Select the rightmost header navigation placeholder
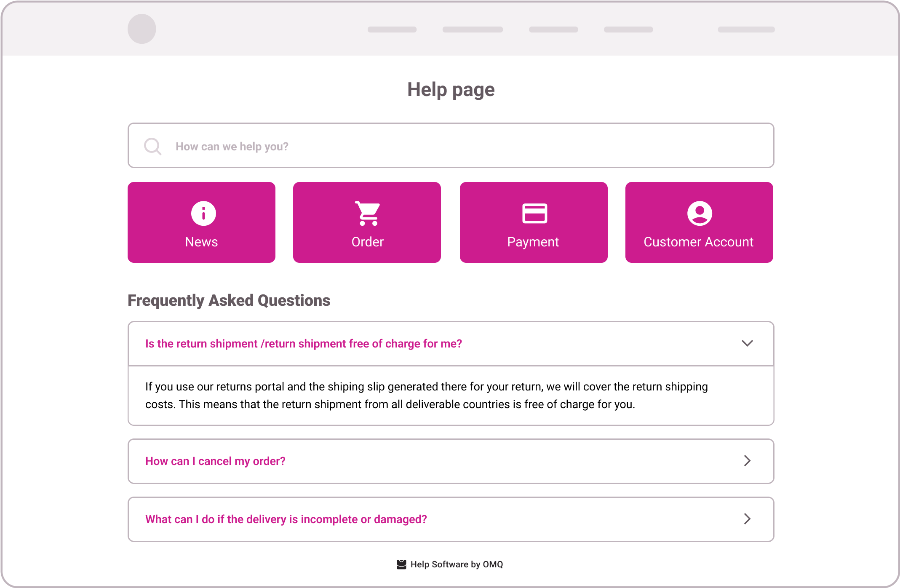The height and width of the screenshot is (588, 900). (x=746, y=29)
